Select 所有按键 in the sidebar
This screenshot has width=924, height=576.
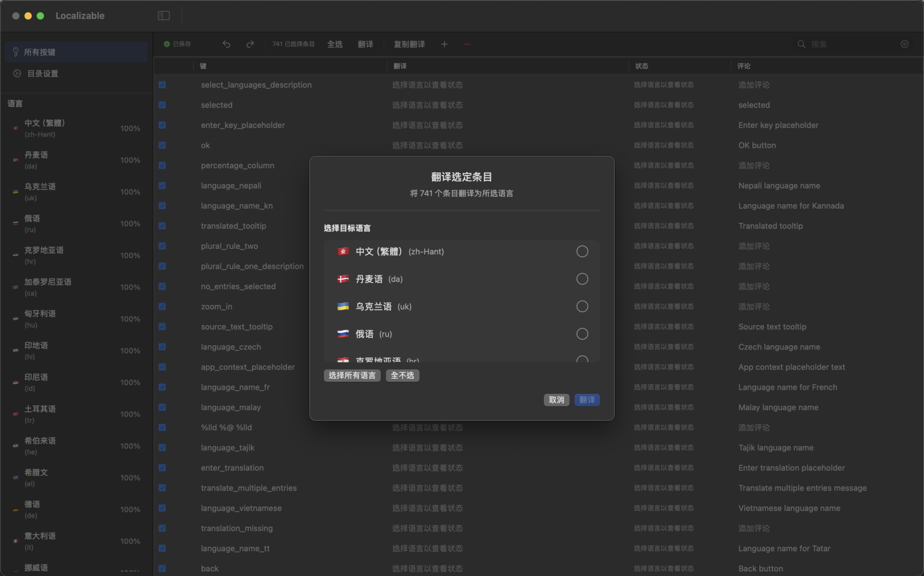[x=41, y=52]
